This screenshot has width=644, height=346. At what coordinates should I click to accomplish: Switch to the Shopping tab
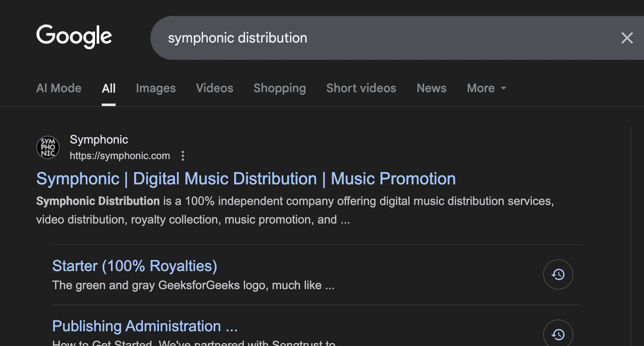pos(279,88)
